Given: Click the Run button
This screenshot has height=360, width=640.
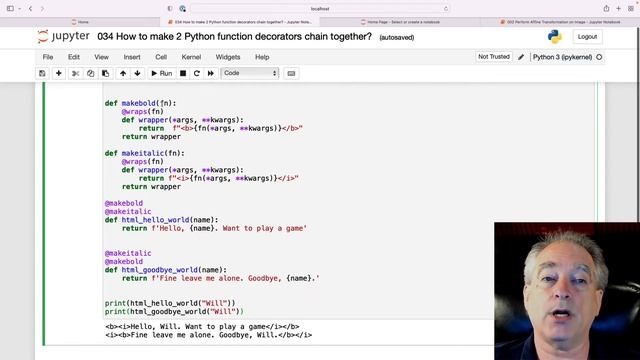Looking at the screenshot, I should 162,73.
